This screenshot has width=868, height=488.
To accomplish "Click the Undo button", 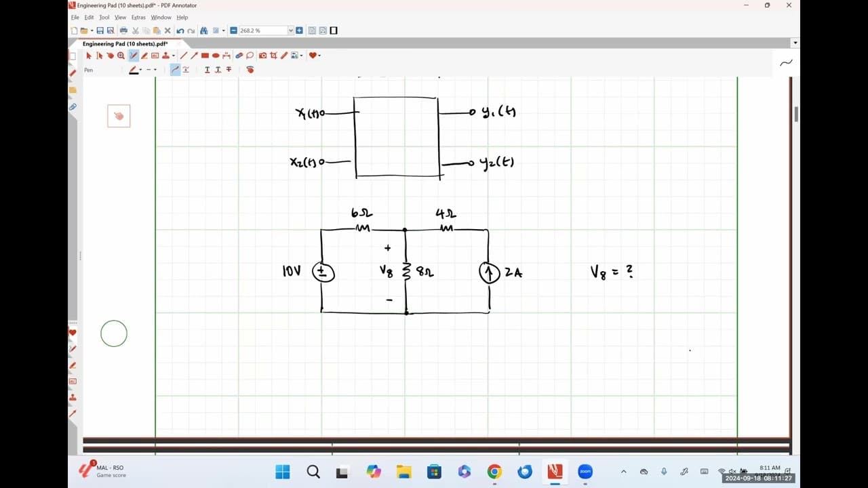I will [180, 30].
